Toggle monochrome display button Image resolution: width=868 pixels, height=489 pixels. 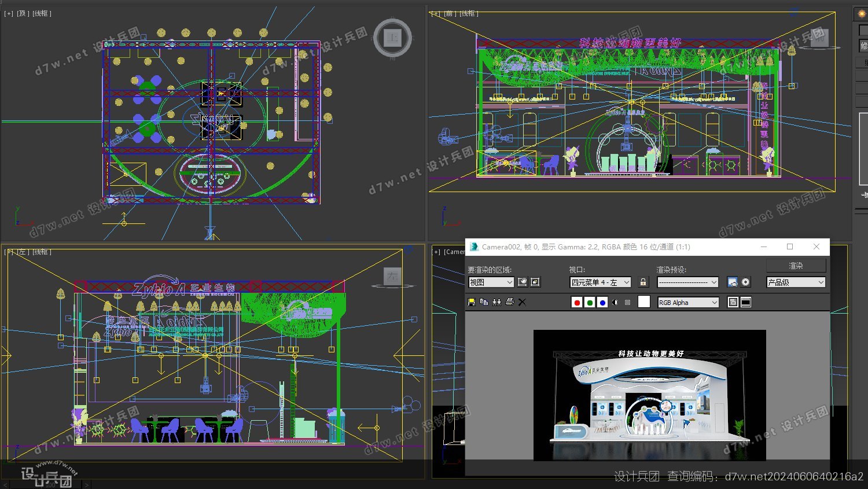pyautogui.click(x=628, y=302)
